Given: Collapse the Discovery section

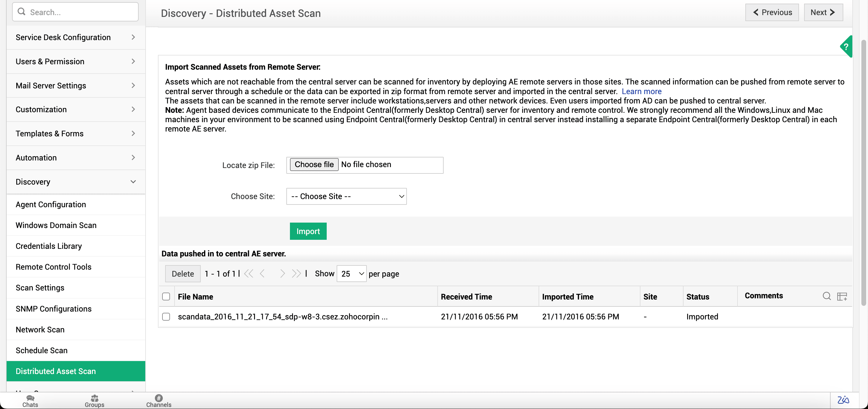Looking at the screenshot, I should point(133,181).
